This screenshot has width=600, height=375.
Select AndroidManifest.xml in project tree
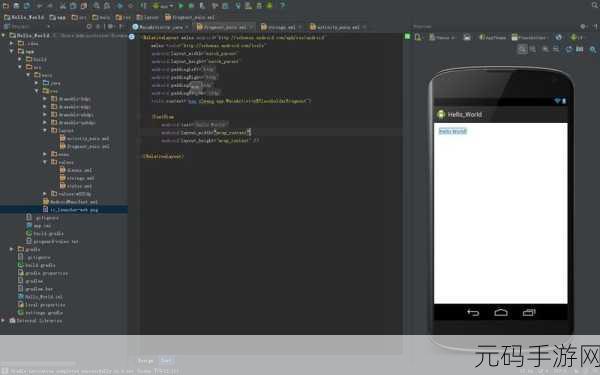pos(70,202)
